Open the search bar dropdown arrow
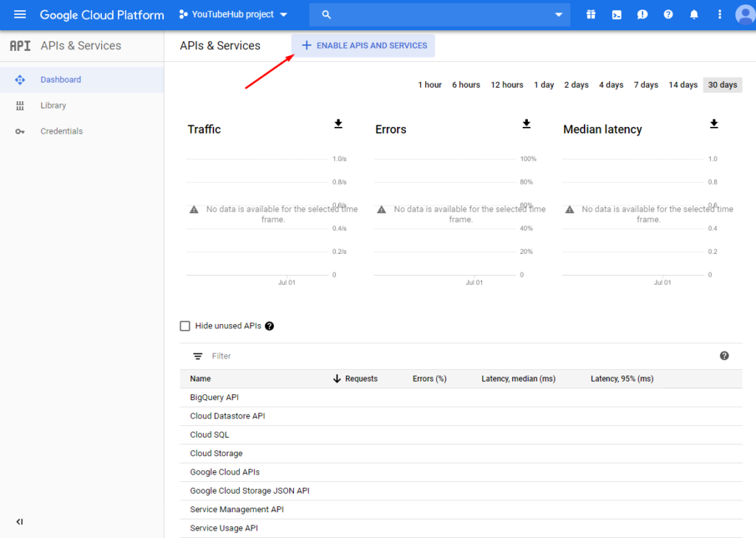The height and width of the screenshot is (538, 756). pos(559,14)
